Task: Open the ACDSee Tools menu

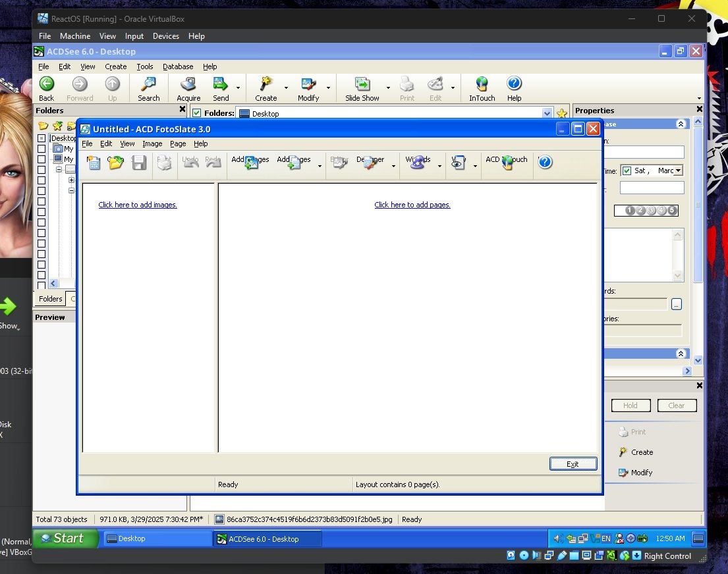Action: click(145, 67)
